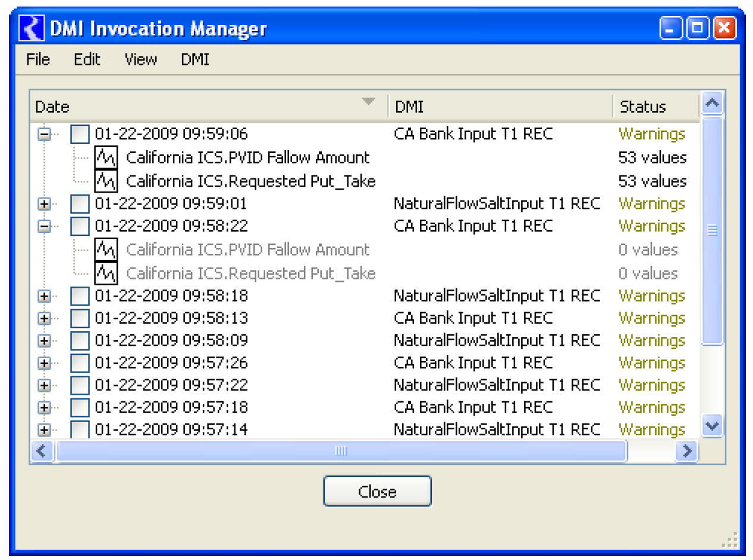This screenshot has height=560, width=753.
Task: Enable checkbox for the 09:58:13 invocation
Action: pyautogui.click(x=80, y=319)
